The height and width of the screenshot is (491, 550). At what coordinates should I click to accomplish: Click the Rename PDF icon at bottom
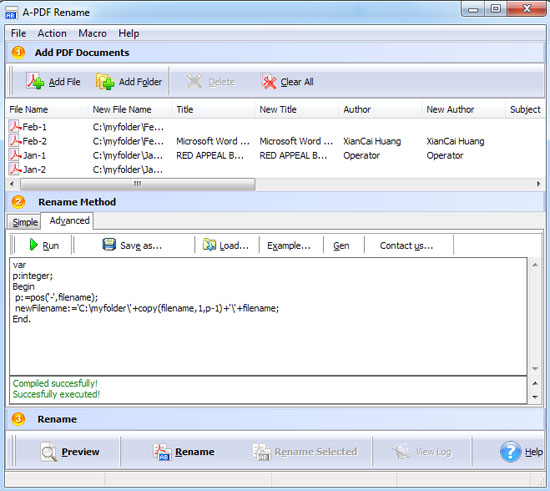162,452
